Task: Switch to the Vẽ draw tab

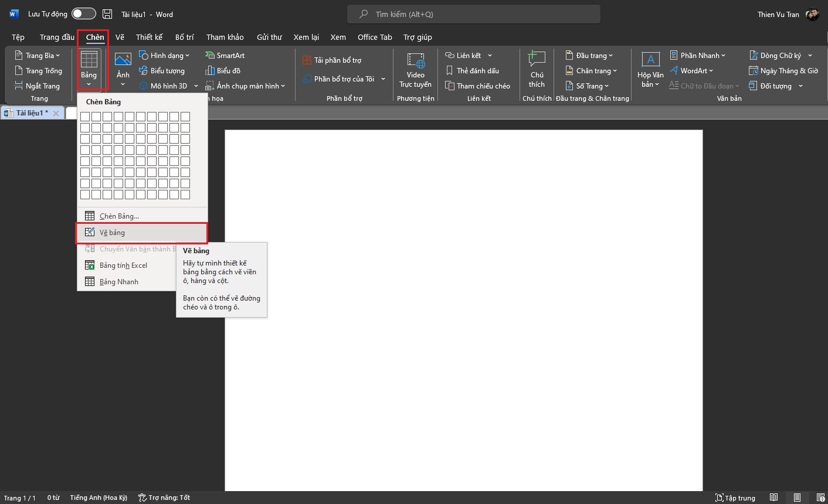Action: 120,37
